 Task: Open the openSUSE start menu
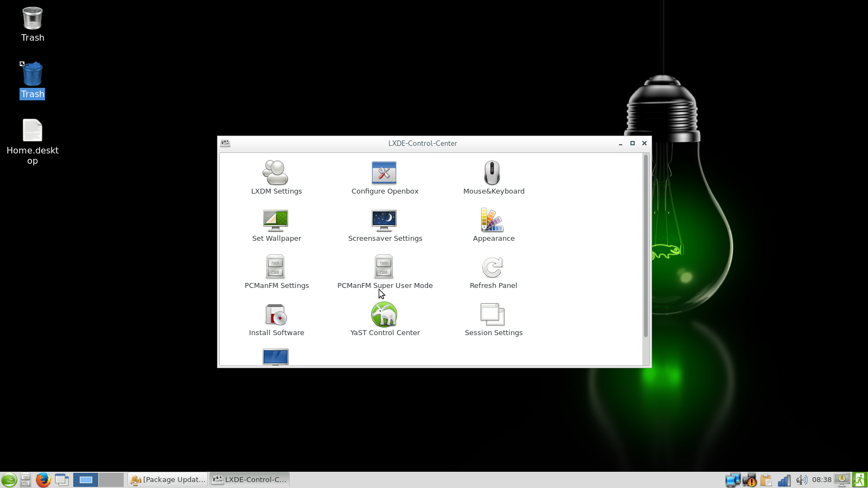tap(9, 480)
